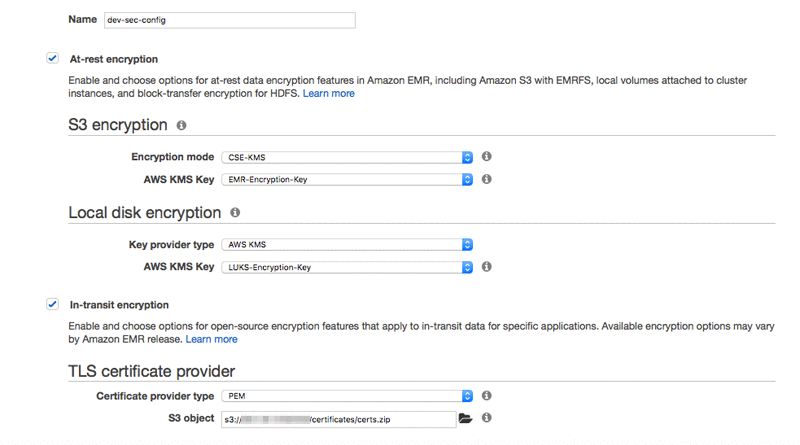Open the Key provider type dropdown
The width and height of the screenshot is (800, 445).
coord(346,245)
